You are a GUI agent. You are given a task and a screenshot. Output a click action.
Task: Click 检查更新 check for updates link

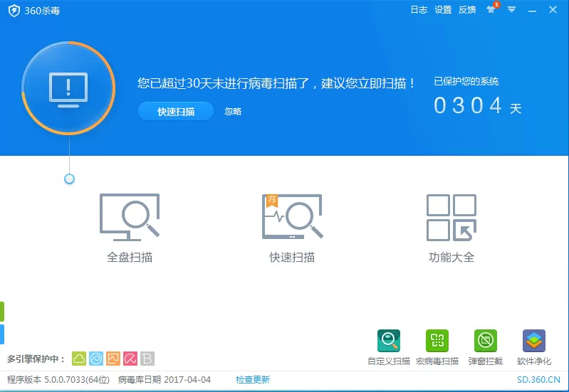253,380
